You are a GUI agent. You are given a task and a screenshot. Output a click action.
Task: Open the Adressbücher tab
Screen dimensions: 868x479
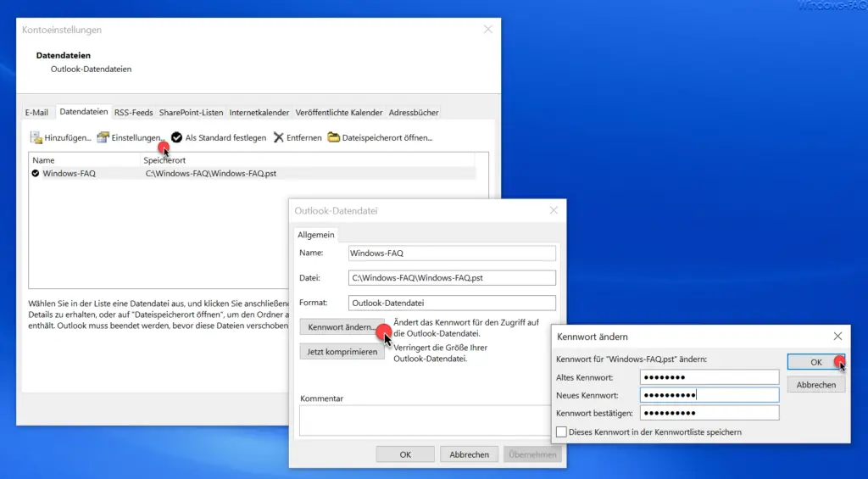coord(414,113)
